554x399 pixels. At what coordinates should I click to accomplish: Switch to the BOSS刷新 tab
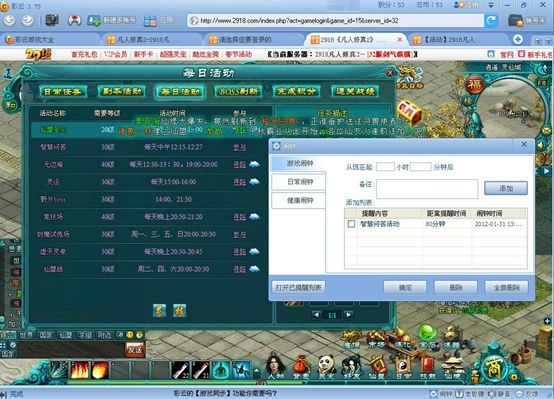coord(238,92)
